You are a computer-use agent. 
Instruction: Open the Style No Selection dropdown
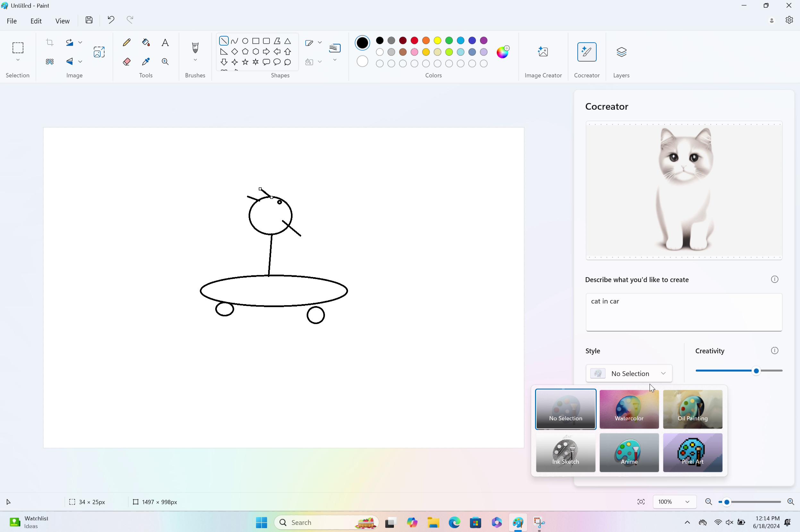coord(629,373)
